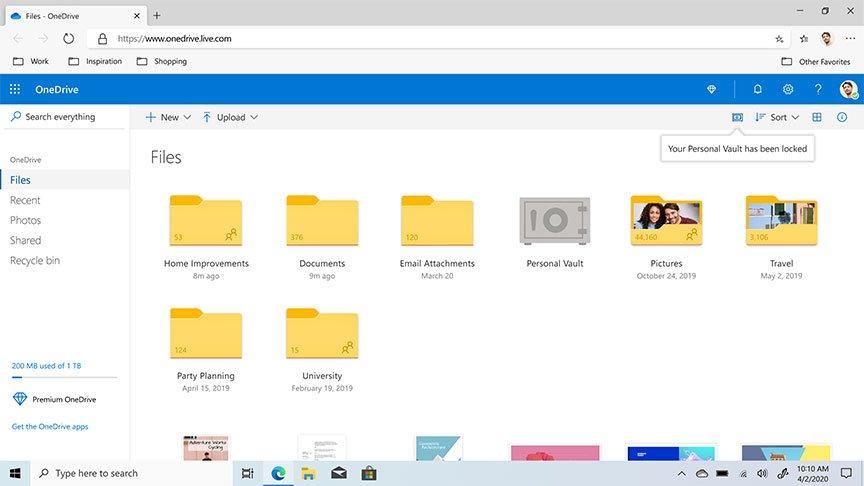Open the Party Planning folder
Screen dimensions: 864x486
[206, 334]
